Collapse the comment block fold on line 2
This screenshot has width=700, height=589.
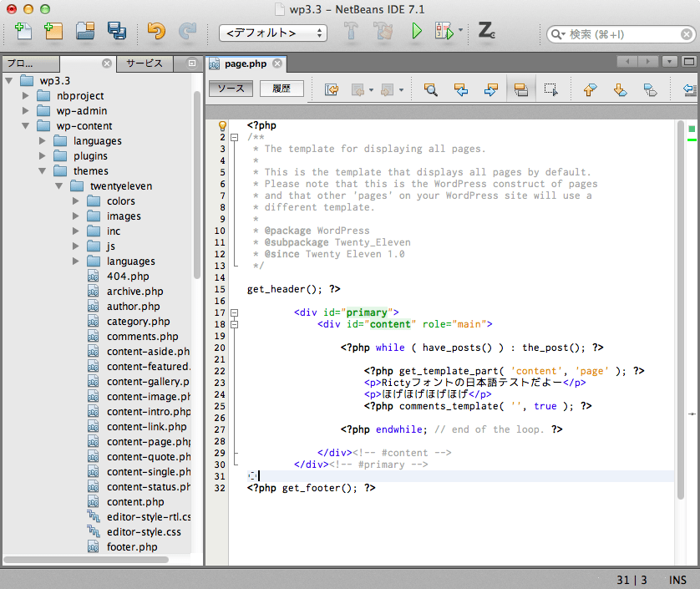click(234, 138)
